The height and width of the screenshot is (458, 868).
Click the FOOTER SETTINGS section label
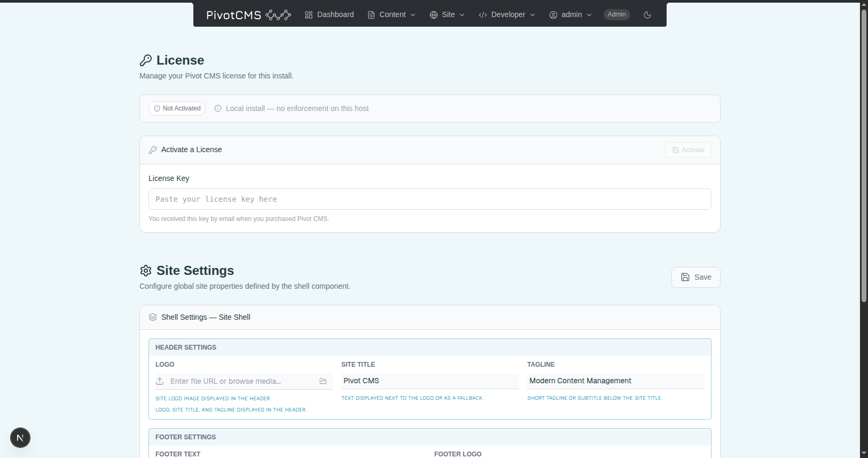point(186,437)
